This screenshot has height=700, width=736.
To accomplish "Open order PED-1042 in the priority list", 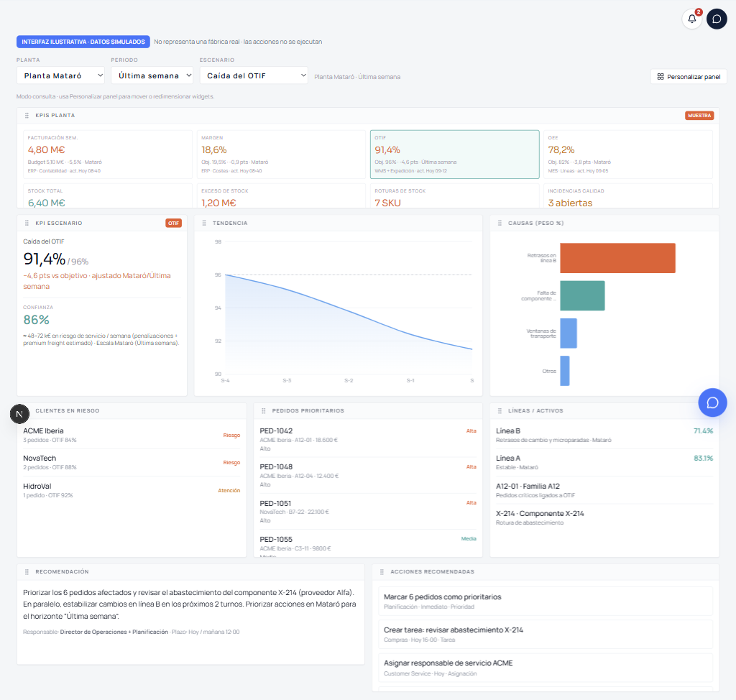I will tap(368, 440).
